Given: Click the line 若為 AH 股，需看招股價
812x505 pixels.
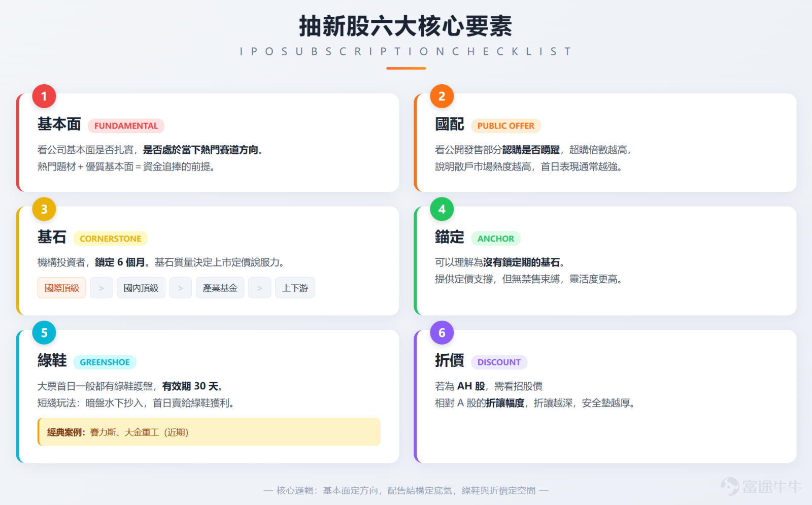Looking at the screenshot, I should (489, 386).
